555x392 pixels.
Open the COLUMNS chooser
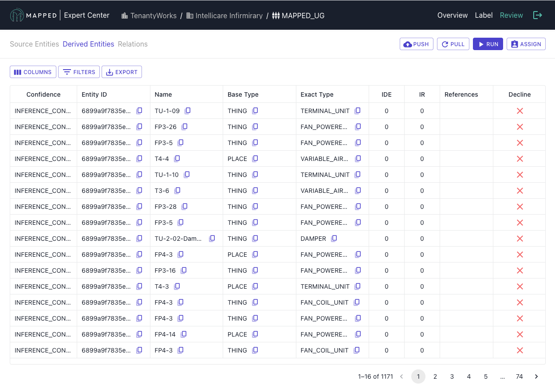[x=33, y=72]
